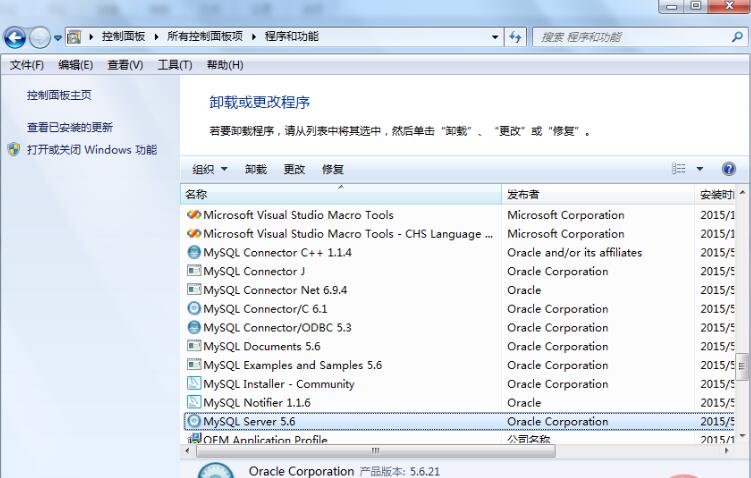Expand the 控制面板 breadcrumb arrow
The image size is (751, 478).
[x=156, y=37]
